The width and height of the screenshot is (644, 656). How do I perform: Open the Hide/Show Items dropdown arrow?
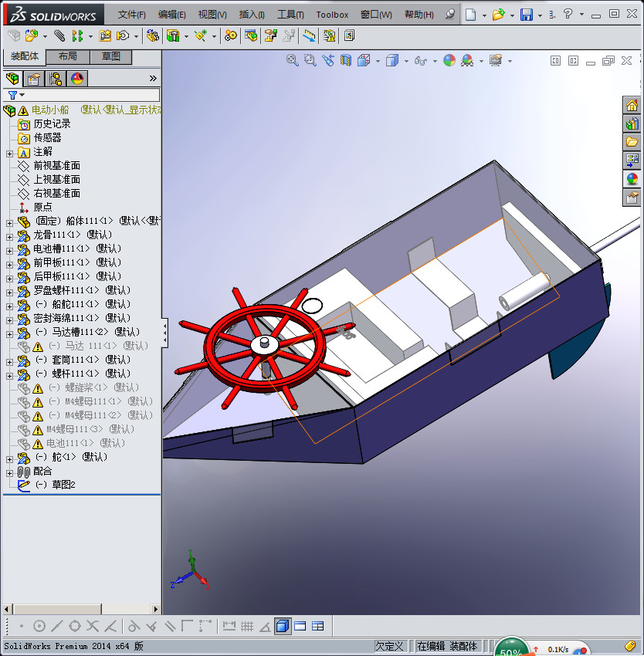click(435, 62)
